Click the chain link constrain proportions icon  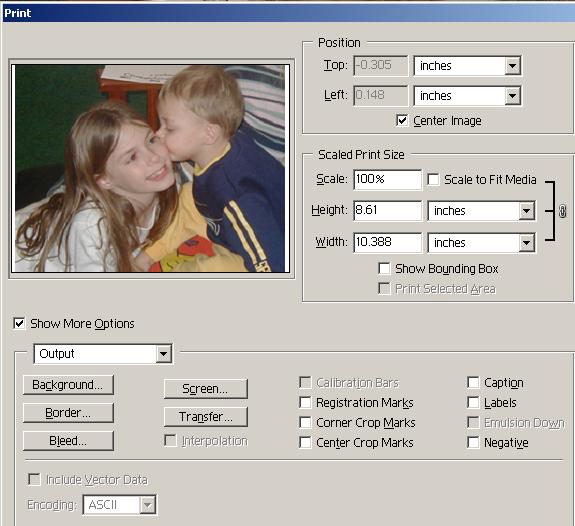coord(562,211)
